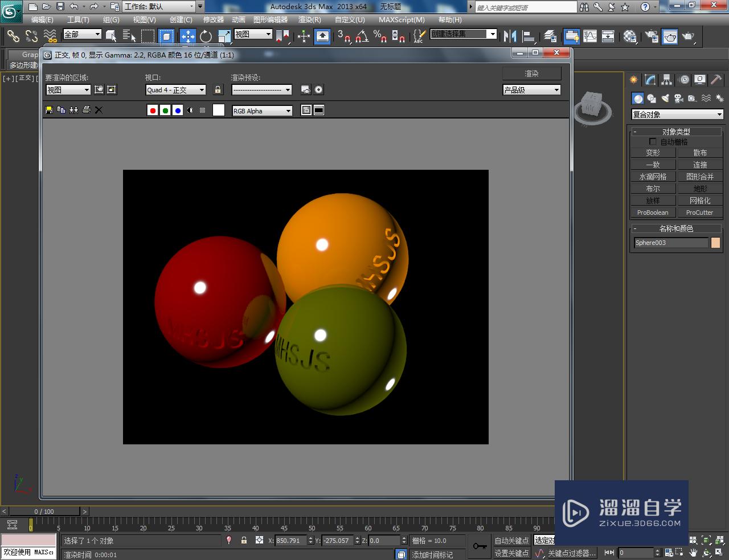This screenshot has height=560, width=729.
Task: Open Schematic View icon
Action: 608,36
